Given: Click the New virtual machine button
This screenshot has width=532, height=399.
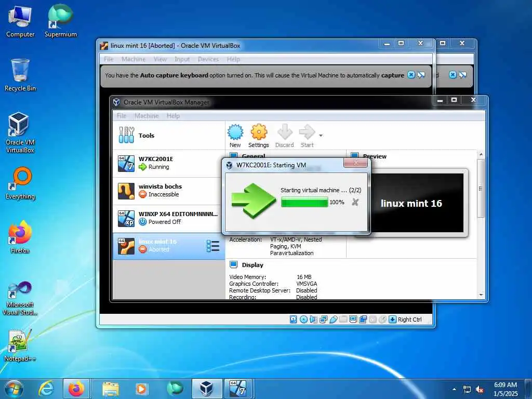Looking at the screenshot, I should point(235,136).
